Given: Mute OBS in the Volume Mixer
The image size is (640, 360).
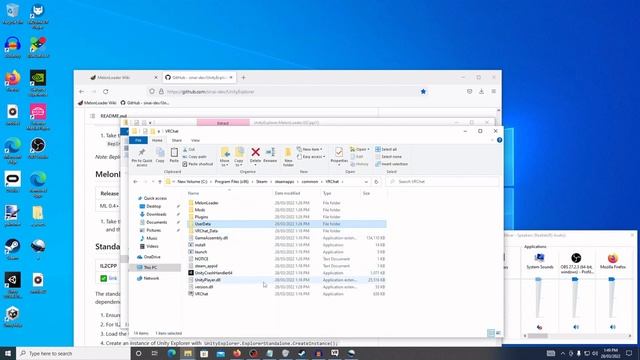Looking at the screenshot, I should 576,327.
